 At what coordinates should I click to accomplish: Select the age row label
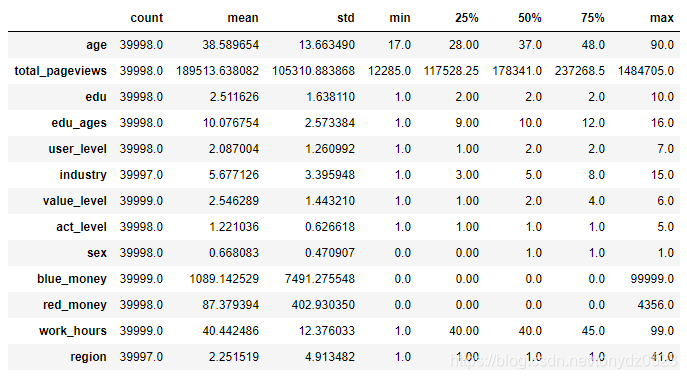click(x=96, y=45)
